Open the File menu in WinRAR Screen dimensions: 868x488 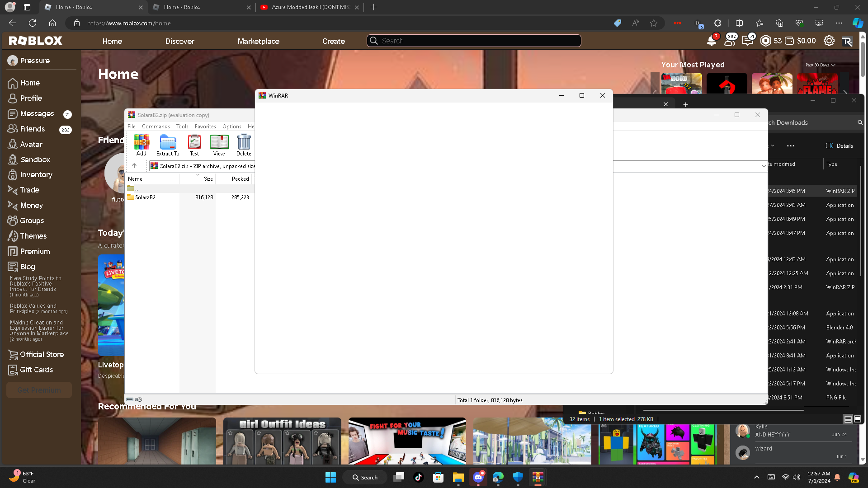point(132,127)
